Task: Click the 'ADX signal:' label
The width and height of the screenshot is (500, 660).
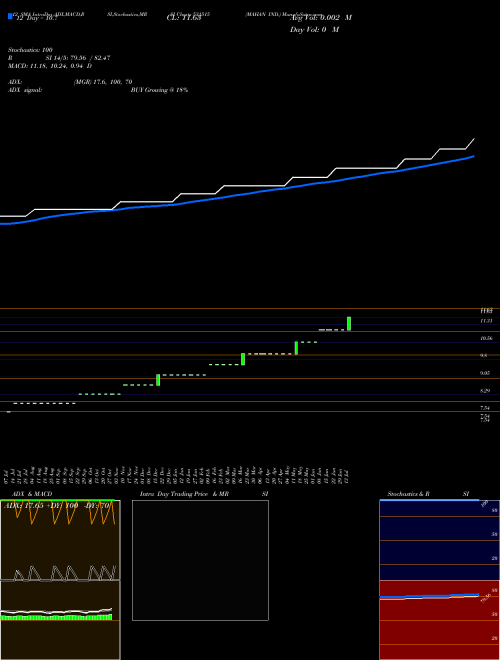Action: [25, 90]
